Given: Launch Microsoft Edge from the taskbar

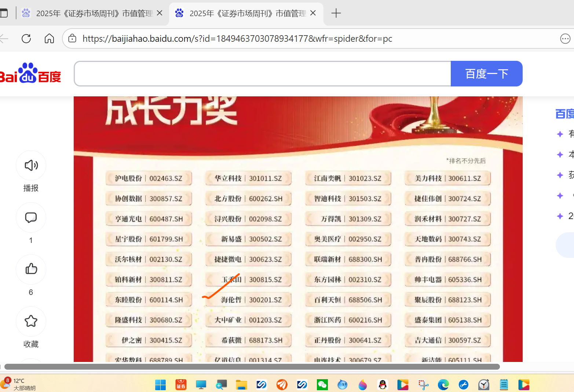Looking at the screenshot, I should point(443,385).
